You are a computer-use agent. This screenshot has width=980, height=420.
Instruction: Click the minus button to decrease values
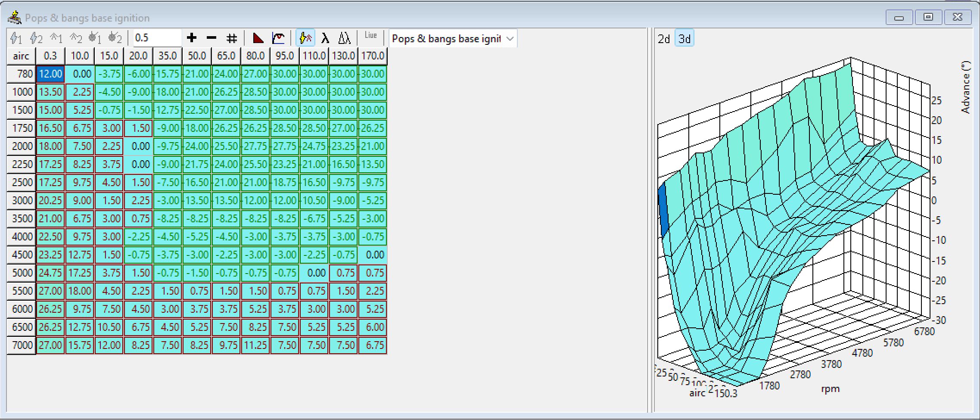pyautogui.click(x=211, y=38)
